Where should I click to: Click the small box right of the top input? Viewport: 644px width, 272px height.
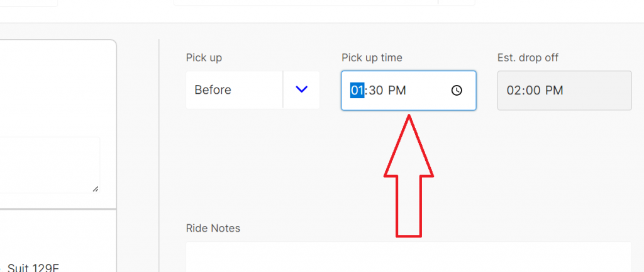click(456, 3)
